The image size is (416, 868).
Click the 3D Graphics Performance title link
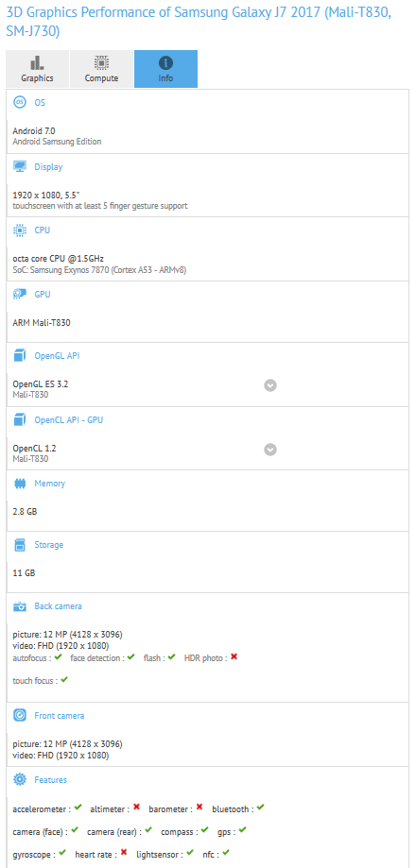point(199,22)
